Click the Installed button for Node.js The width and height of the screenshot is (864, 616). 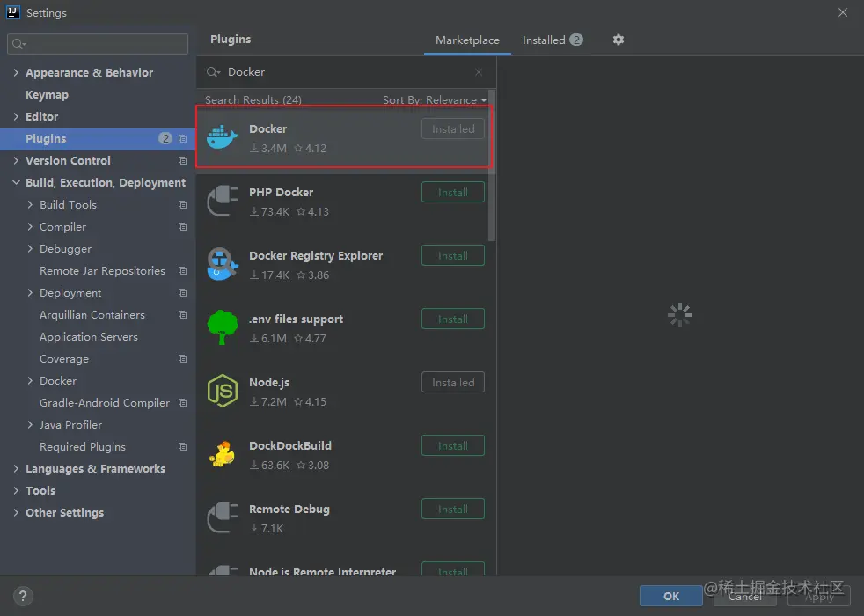tap(453, 383)
